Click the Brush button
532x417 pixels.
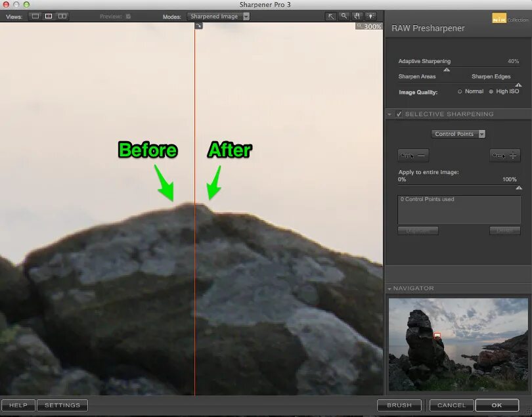click(399, 405)
